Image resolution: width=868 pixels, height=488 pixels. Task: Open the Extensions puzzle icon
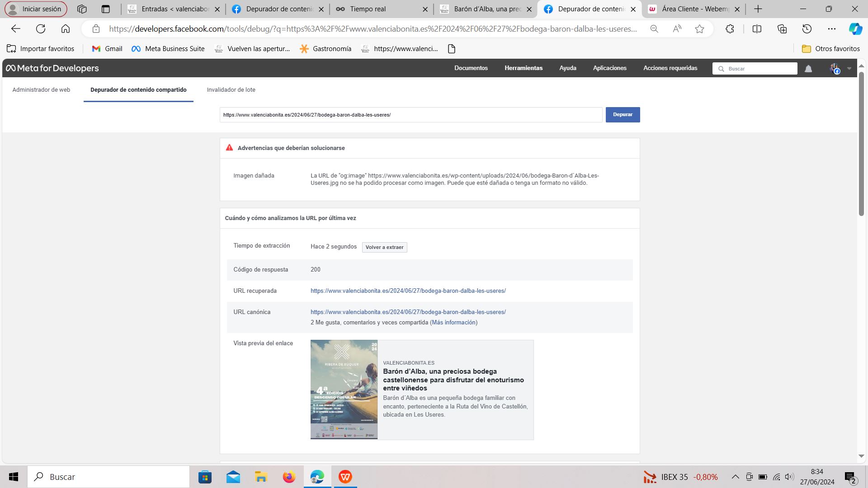(x=730, y=29)
